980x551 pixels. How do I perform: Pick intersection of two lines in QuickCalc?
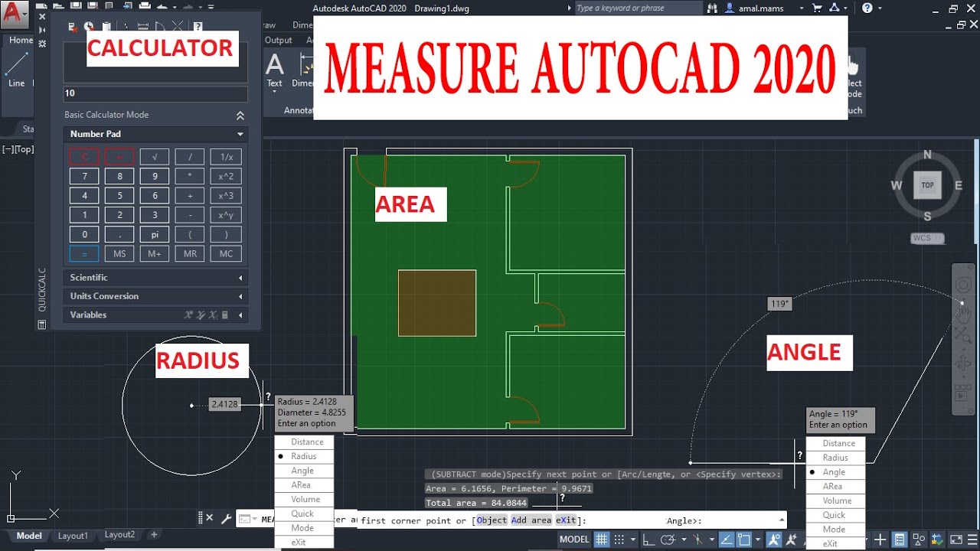[177, 27]
